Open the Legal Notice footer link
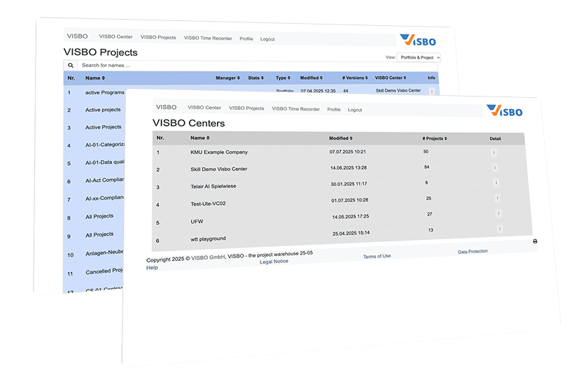The width and height of the screenshot is (588, 386). [274, 262]
